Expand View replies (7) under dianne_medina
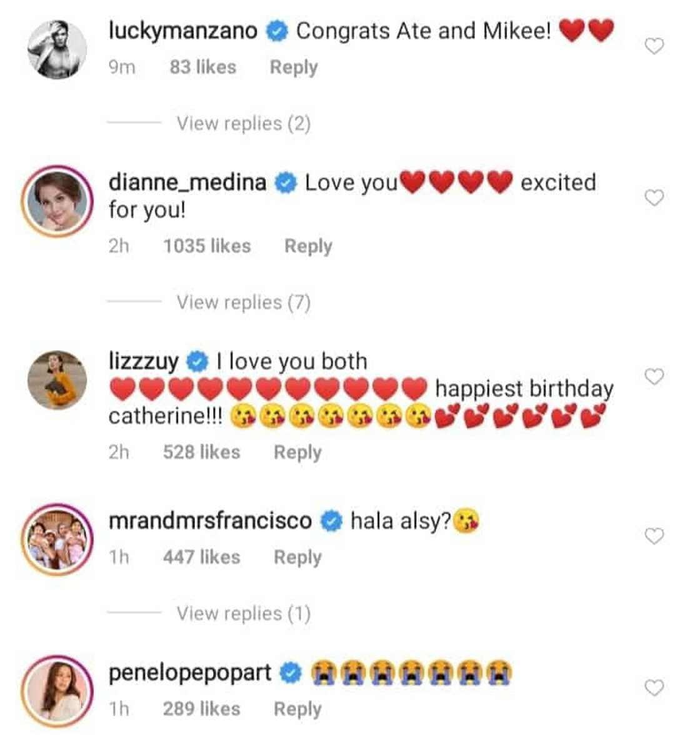Image resolution: width=700 pixels, height=739 pixels. coord(243,303)
